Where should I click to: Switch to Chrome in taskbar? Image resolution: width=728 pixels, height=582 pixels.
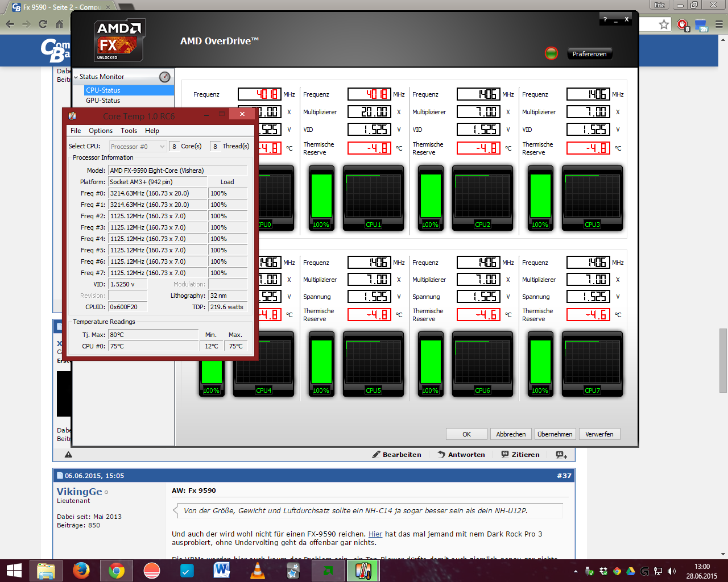click(x=117, y=571)
